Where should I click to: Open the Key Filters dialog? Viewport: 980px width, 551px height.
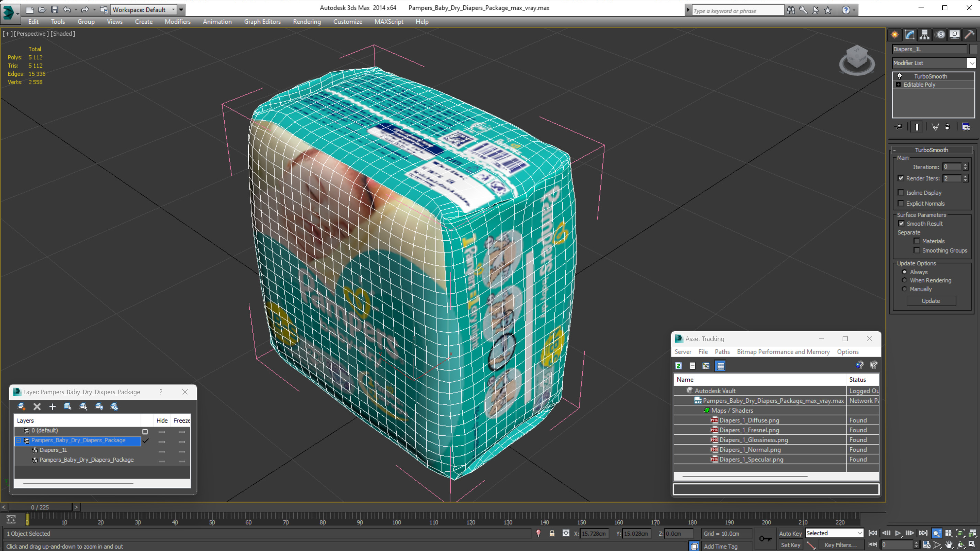point(841,545)
